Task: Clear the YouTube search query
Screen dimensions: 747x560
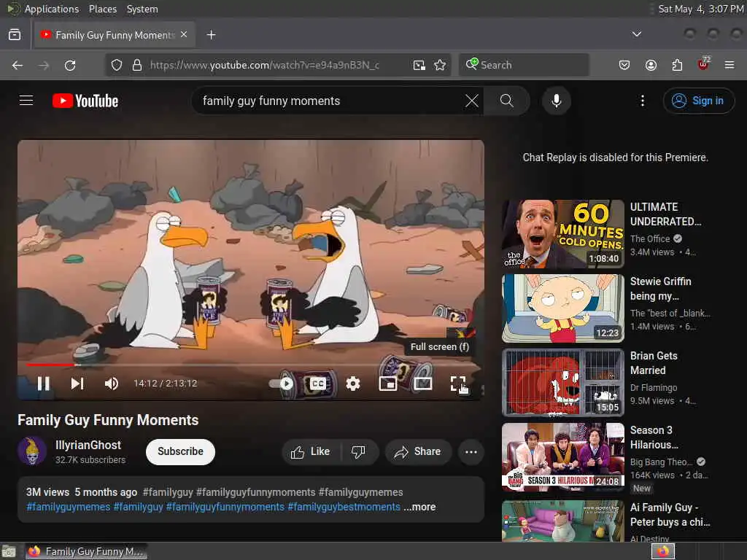Action: (x=472, y=101)
